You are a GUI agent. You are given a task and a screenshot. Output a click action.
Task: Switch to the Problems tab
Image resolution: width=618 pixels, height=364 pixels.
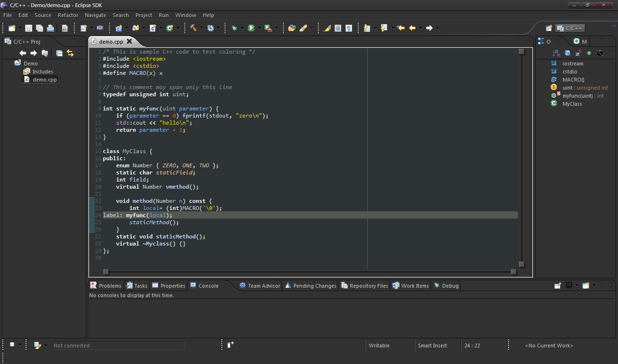106,285
